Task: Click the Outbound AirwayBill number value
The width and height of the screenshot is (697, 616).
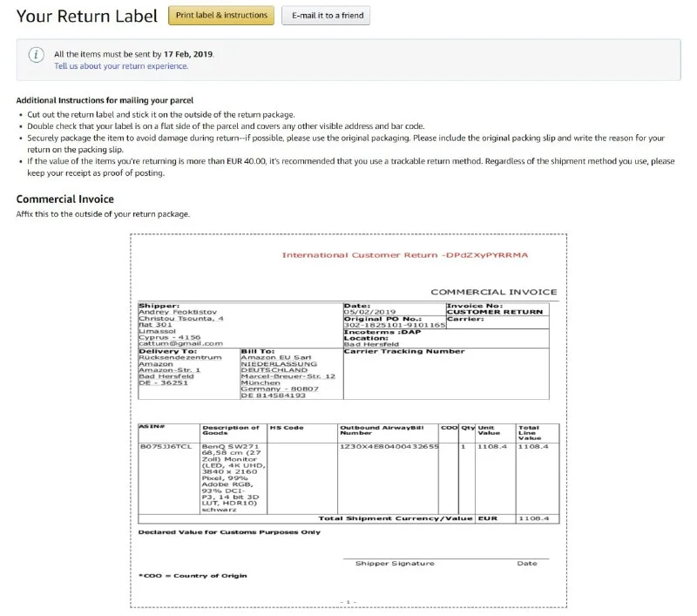Action: pos(388,446)
